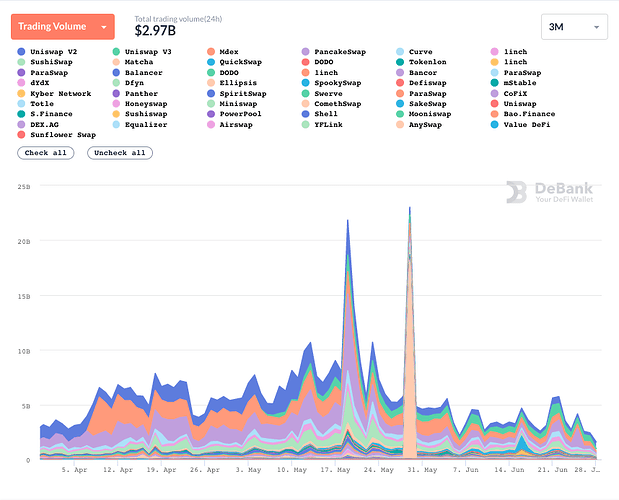Click the 3. May axis label
Screen dimensions: 619x500
pos(248,470)
